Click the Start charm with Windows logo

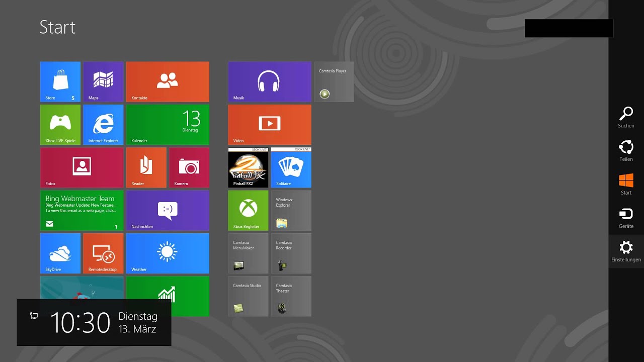[626, 185]
